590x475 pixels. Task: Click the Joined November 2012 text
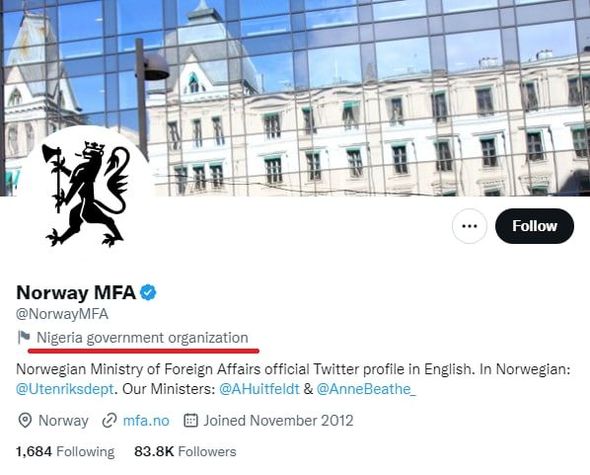click(278, 420)
